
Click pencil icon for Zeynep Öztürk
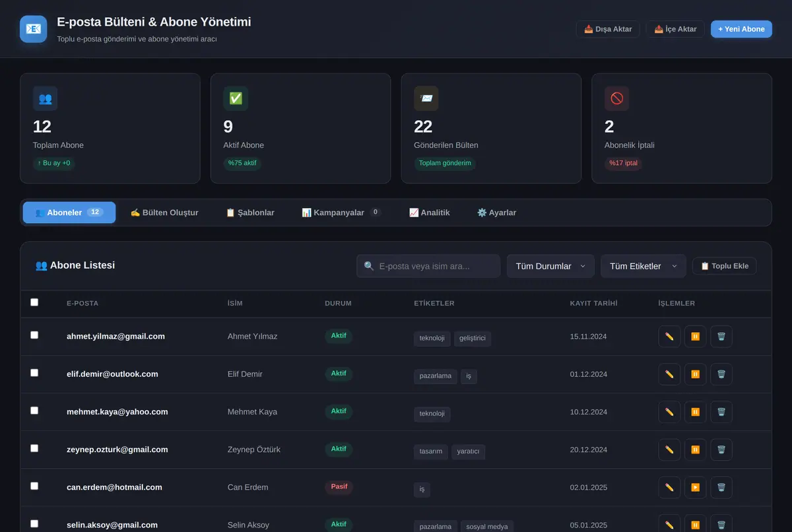669,449
